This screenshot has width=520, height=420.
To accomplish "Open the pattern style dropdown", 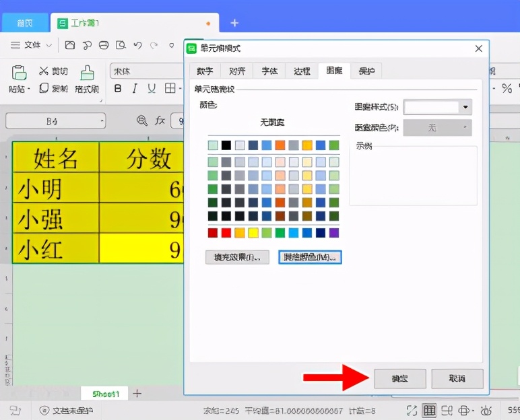I will 465,107.
